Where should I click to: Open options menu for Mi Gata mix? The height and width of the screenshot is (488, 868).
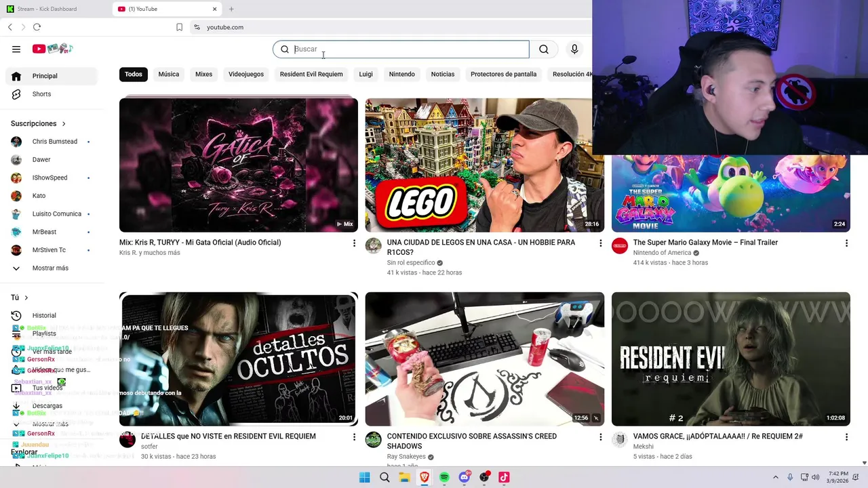click(354, 243)
